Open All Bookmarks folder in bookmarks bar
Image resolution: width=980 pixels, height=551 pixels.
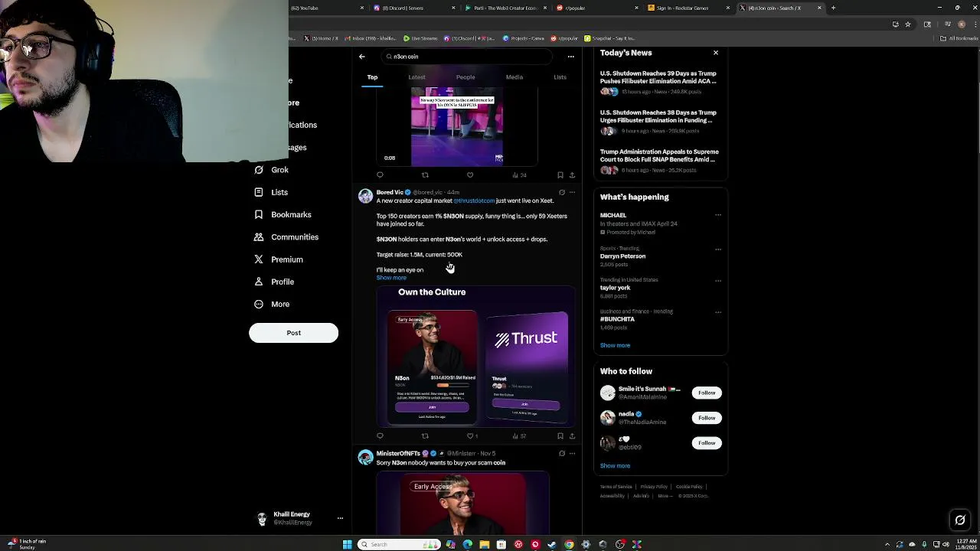[x=959, y=38]
